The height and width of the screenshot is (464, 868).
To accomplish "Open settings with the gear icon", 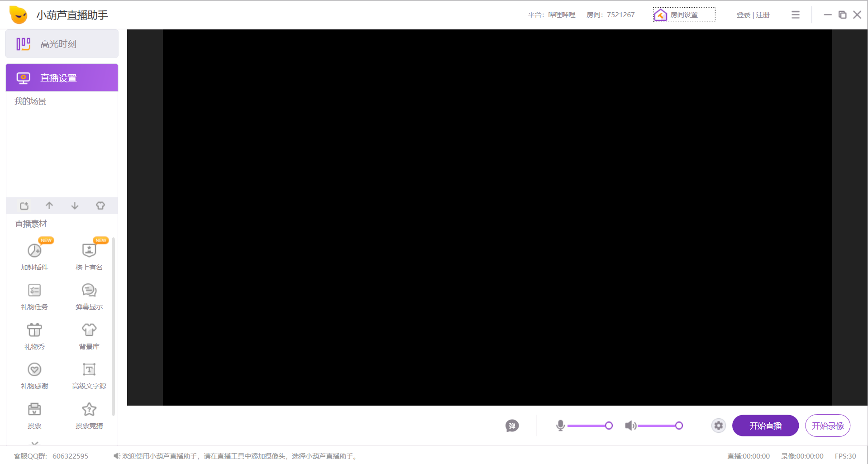I will 718,426.
